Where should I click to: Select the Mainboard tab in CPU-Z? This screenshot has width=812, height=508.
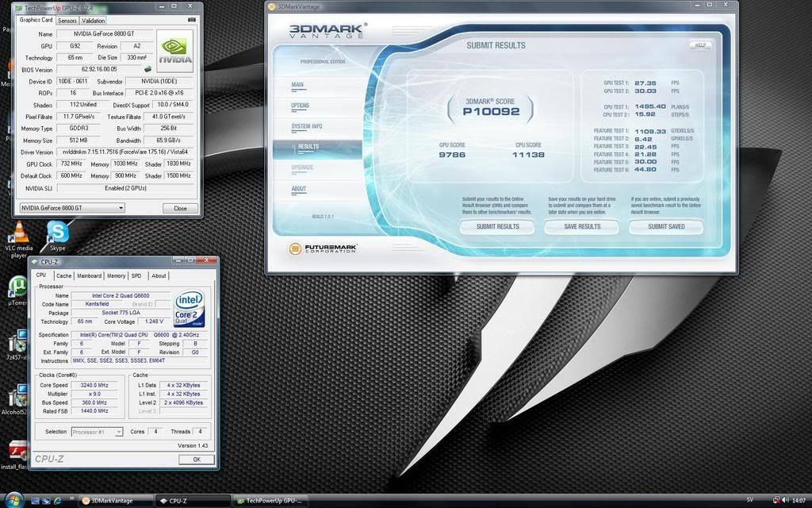pyautogui.click(x=89, y=275)
